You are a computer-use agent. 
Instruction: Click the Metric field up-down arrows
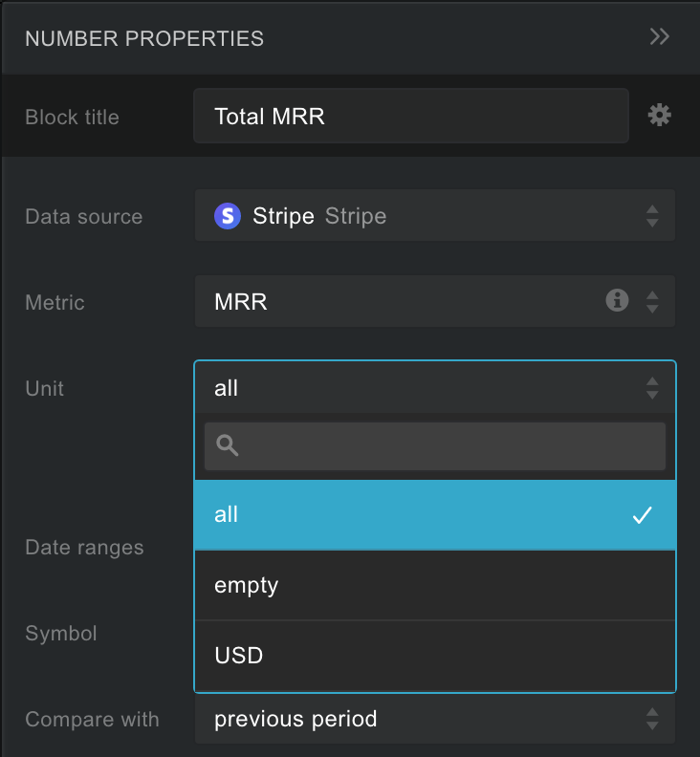pyautogui.click(x=652, y=302)
